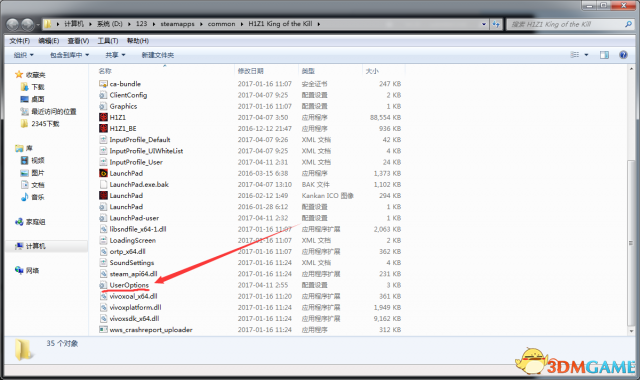
Task: Click 123 folder in address path
Action: click(141, 24)
